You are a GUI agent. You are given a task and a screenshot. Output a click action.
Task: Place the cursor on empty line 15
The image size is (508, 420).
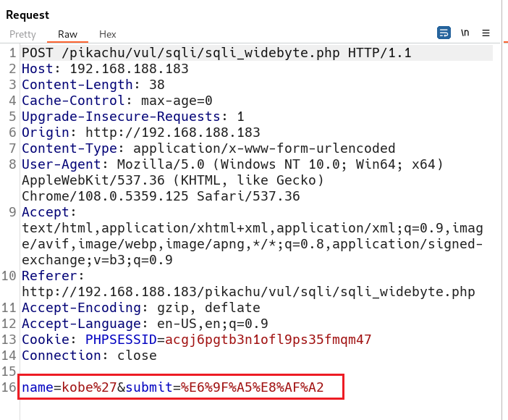coord(256,371)
